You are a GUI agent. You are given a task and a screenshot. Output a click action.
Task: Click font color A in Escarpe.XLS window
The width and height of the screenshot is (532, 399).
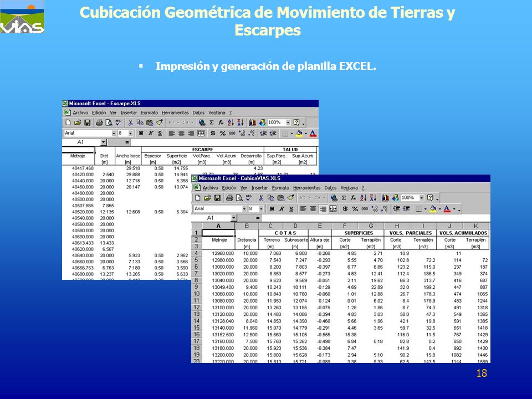click(313, 134)
